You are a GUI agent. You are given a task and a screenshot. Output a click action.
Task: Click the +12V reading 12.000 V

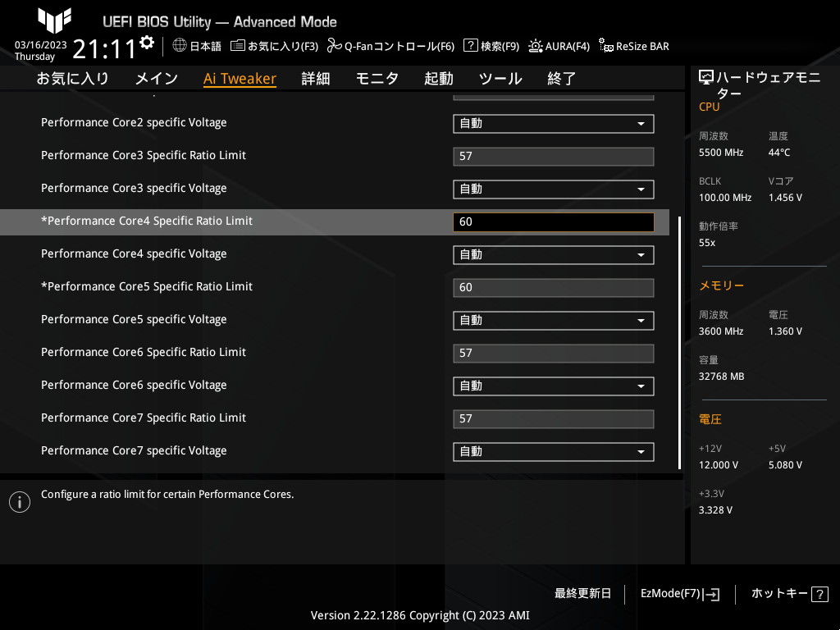coord(719,465)
